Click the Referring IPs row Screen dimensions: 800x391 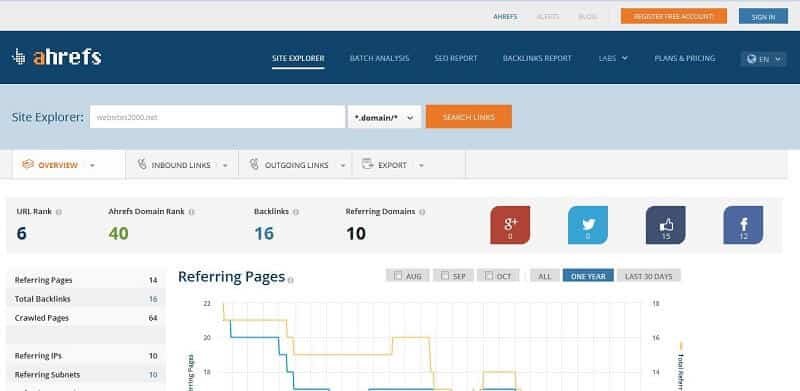86,356
